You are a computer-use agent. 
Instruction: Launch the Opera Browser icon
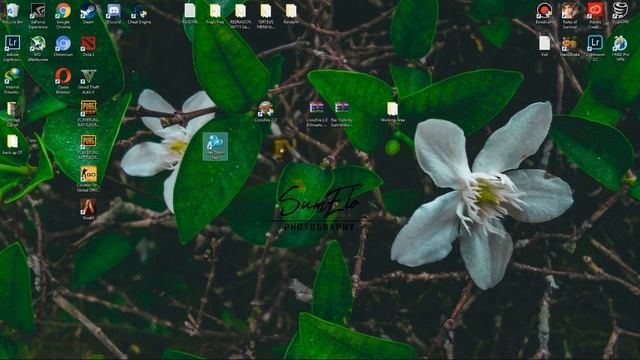pyautogui.click(x=63, y=81)
